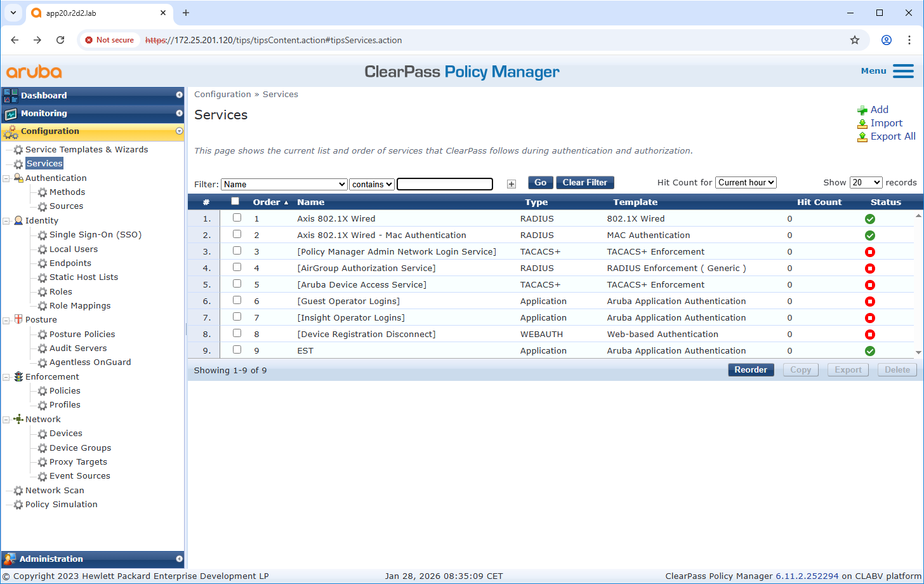Open the Axis 802.1X Wired - Mac Authentication service
This screenshot has height=584, width=924.
click(381, 236)
